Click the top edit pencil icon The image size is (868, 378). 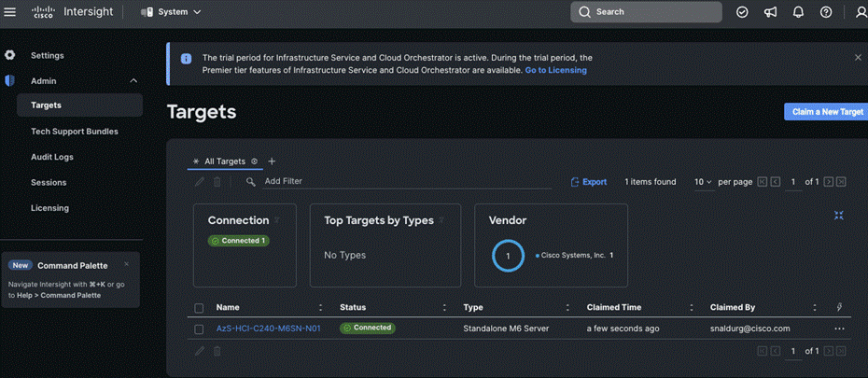(200, 181)
